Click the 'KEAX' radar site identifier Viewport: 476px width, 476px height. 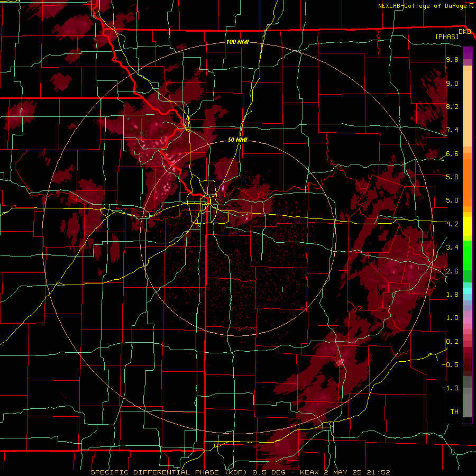309,472
